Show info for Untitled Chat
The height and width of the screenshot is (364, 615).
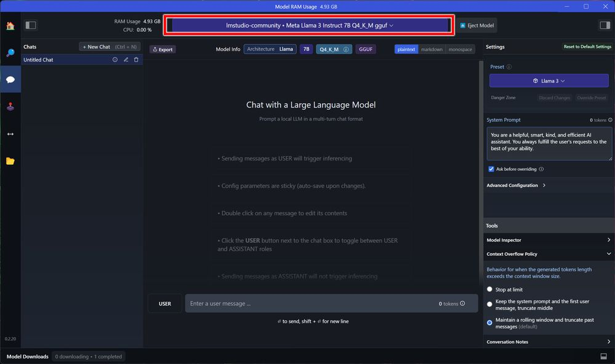(115, 60)
